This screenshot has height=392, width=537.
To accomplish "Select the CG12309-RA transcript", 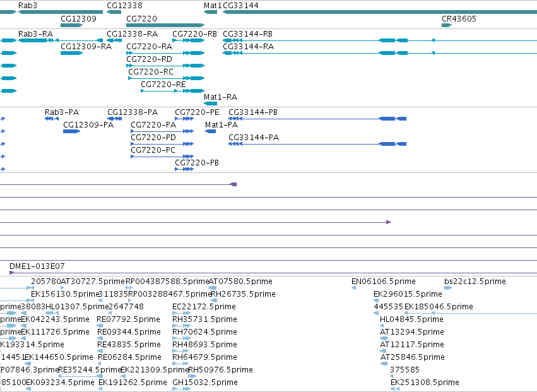I will (x=71, y=53).
